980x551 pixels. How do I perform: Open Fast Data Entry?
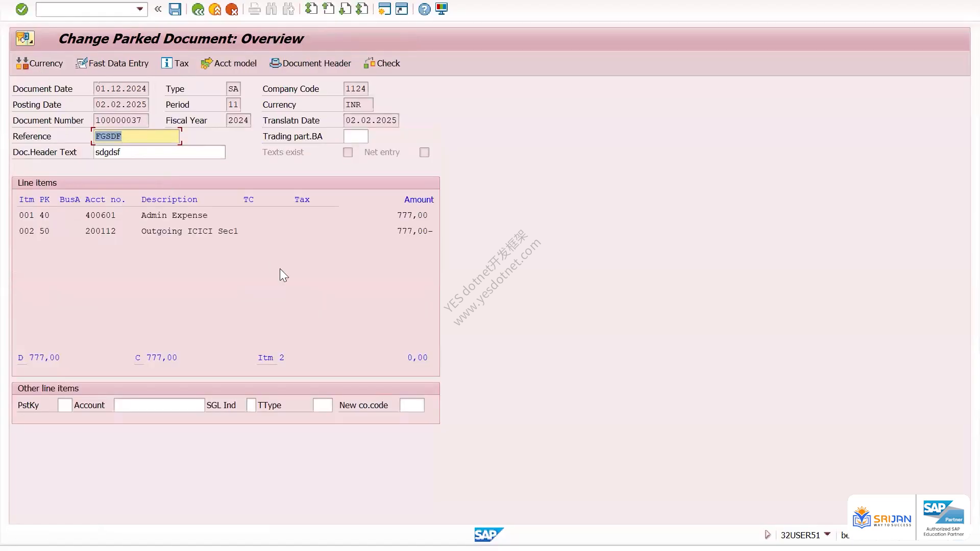112,63
